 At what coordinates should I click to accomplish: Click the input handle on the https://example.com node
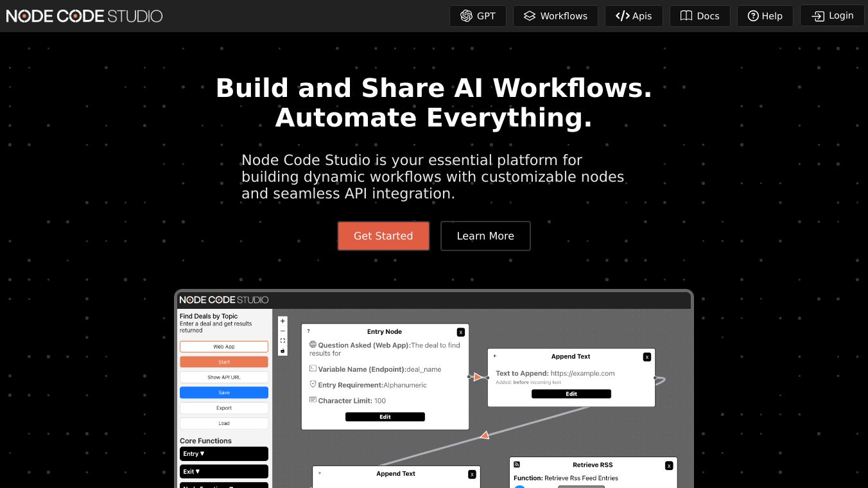pos(488,378)
